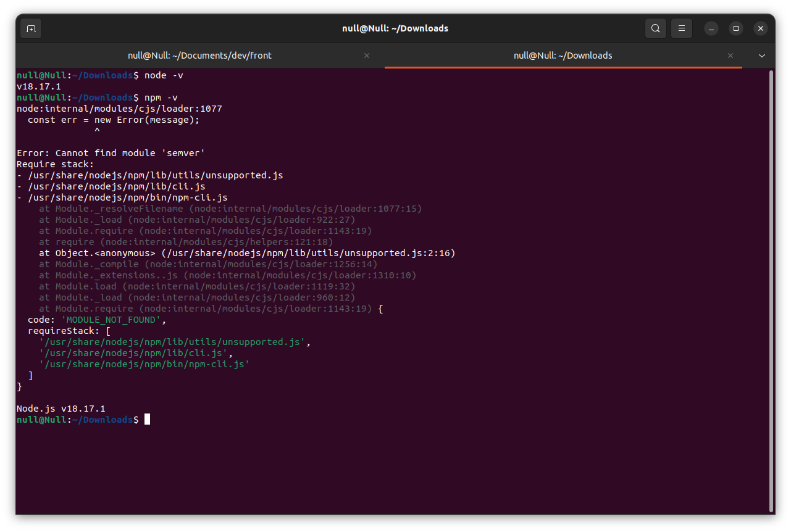Screen dimensions: 791x532
Task: Open the hamburger main menu
Action: tap(682, 28)
